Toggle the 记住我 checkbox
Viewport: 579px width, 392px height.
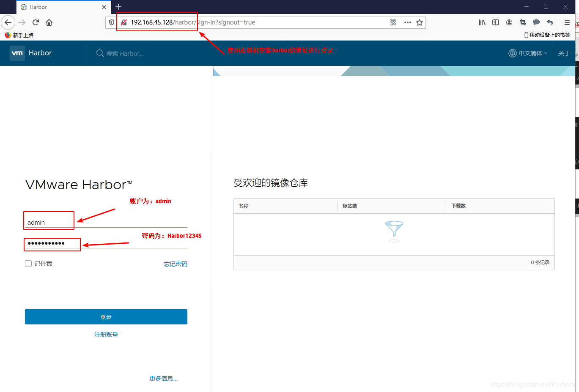pos(28,264)
